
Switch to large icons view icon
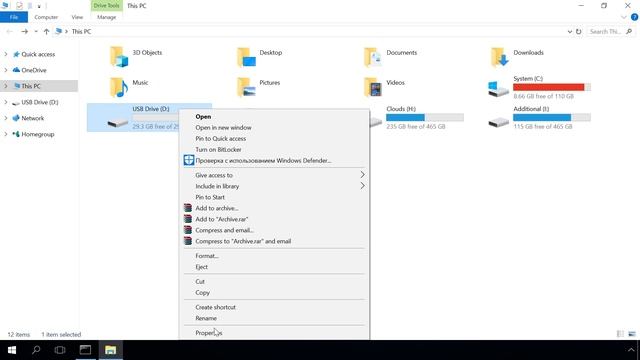coord(632,334)
